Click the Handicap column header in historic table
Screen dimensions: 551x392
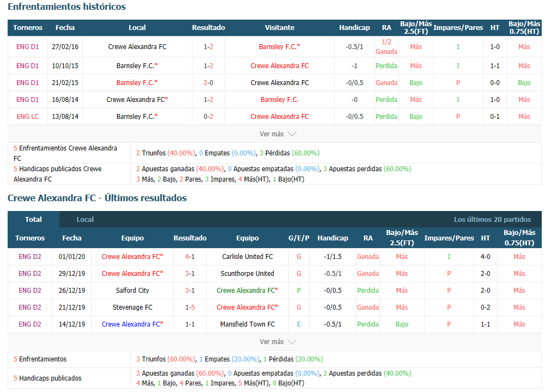pos(354,28)
